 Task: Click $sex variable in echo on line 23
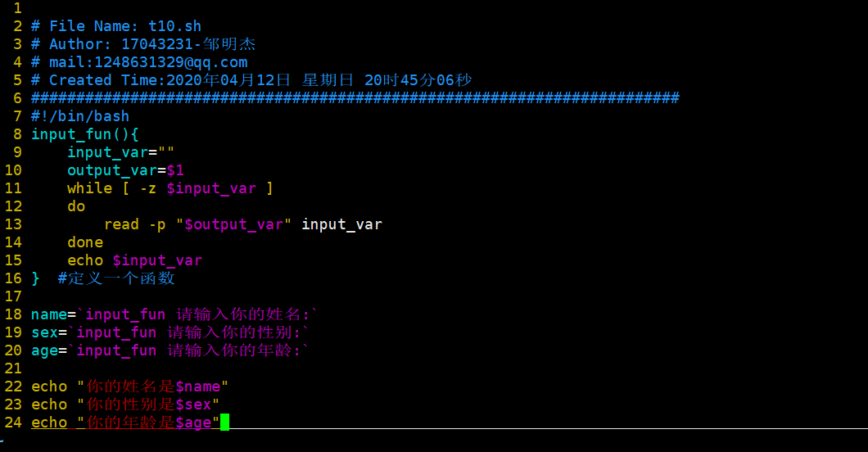(194, 405)
